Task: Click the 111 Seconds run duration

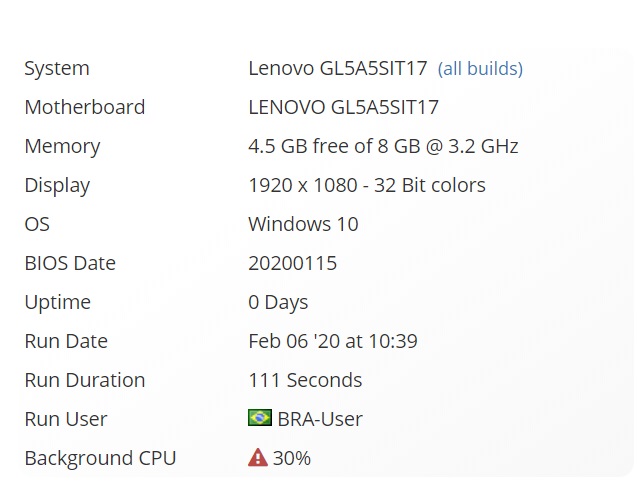Action: coord(305,380)
